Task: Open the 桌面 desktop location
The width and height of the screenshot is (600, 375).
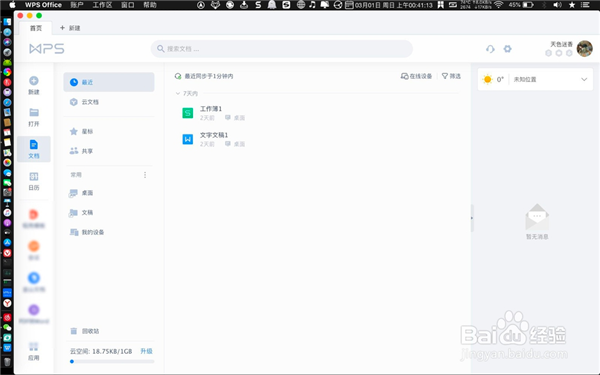Action: click(109, 192)
